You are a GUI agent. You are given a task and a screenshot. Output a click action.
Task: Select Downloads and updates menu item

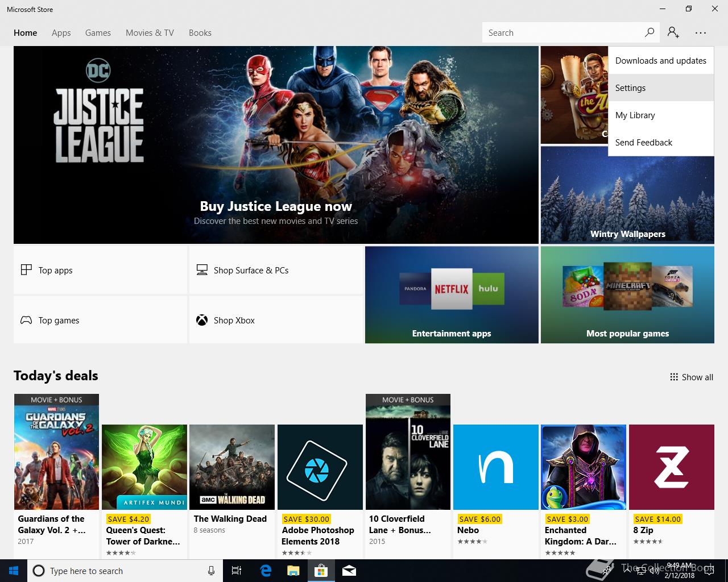pyautogui.click(x=661, y=60)
